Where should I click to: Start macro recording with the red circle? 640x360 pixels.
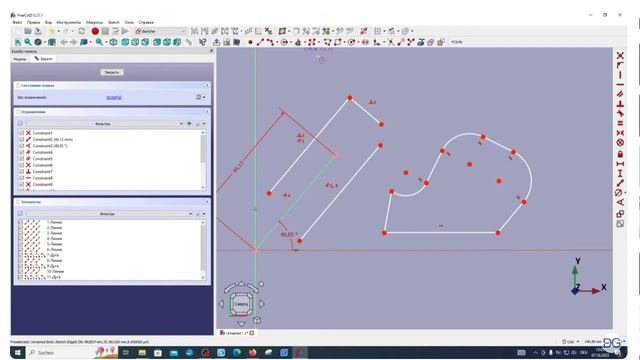click(95, 31)
